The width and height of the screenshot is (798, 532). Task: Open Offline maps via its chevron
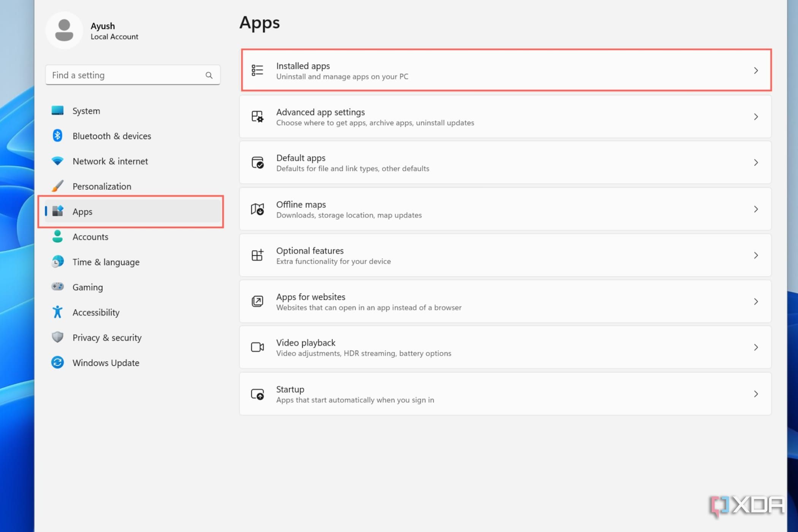[755, 209]
